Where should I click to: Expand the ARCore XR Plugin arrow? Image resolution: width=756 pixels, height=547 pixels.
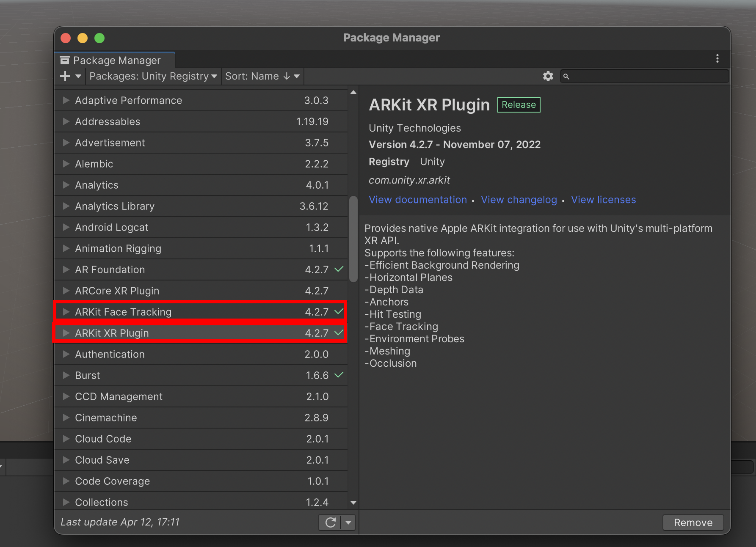(x=66, y=291)
